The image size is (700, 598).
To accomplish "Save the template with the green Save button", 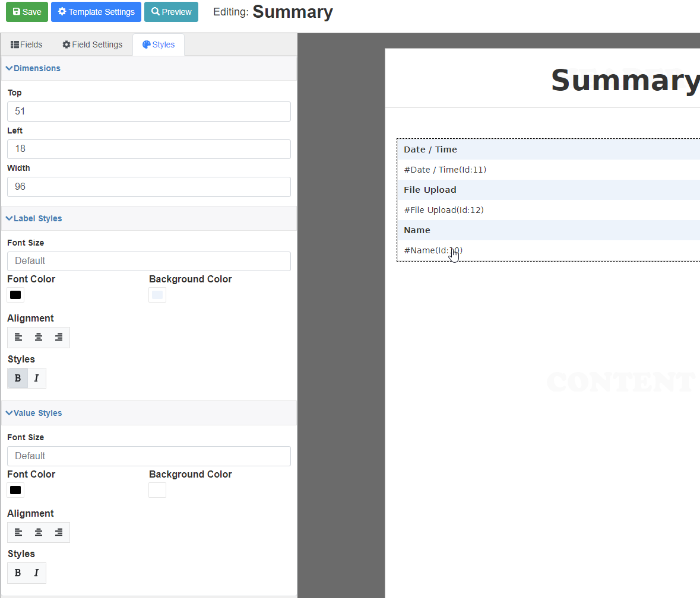I will pyautogui.click(x=27, y=12).
